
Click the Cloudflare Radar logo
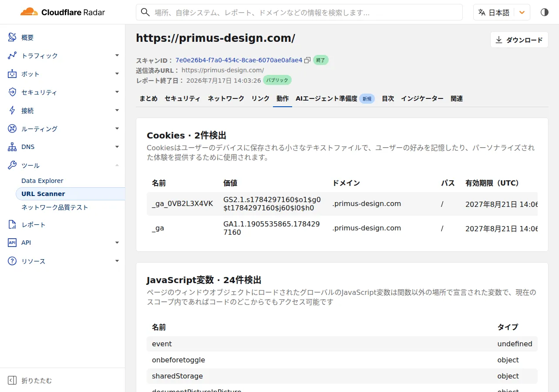click(63, 12)
